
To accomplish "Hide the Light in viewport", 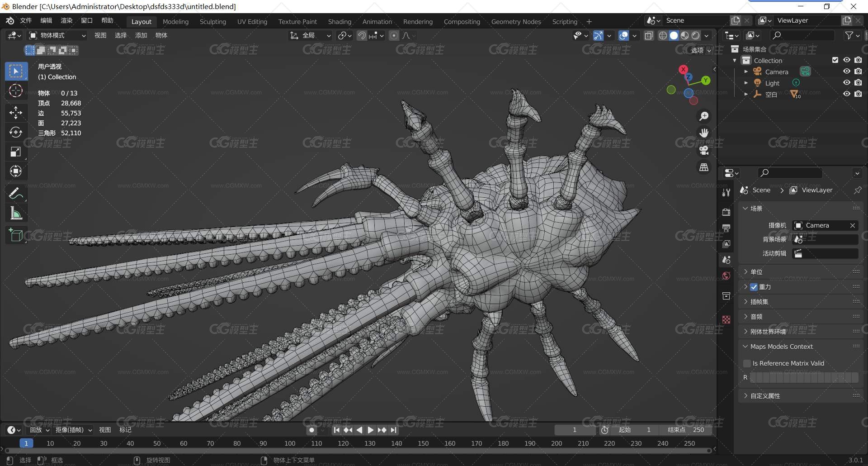I will click(846, 83).
